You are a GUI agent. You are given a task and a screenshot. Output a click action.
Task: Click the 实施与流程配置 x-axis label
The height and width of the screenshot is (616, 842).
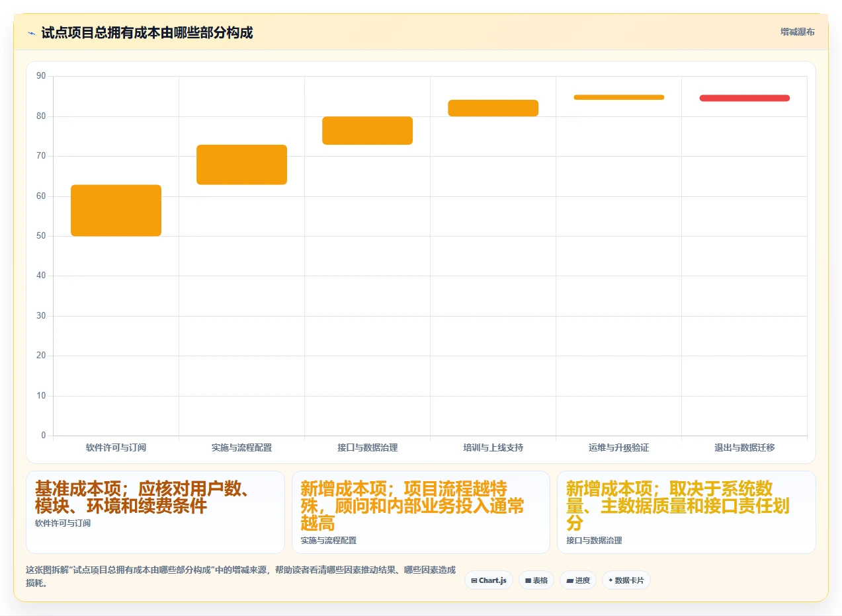(242, 447)
